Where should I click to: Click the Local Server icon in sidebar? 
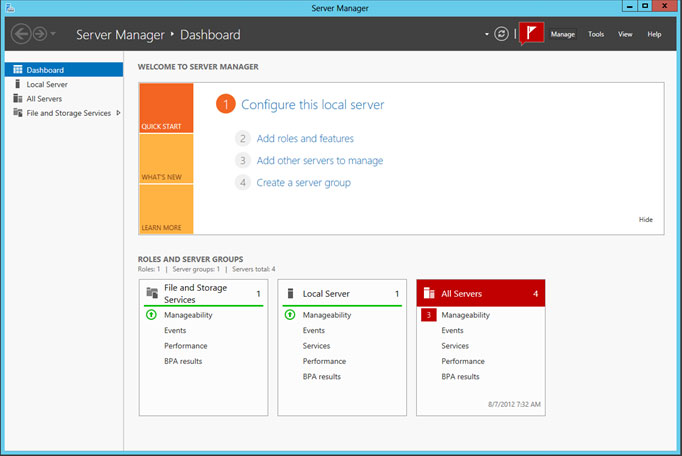pyautogui.click(x=17, y=84)
